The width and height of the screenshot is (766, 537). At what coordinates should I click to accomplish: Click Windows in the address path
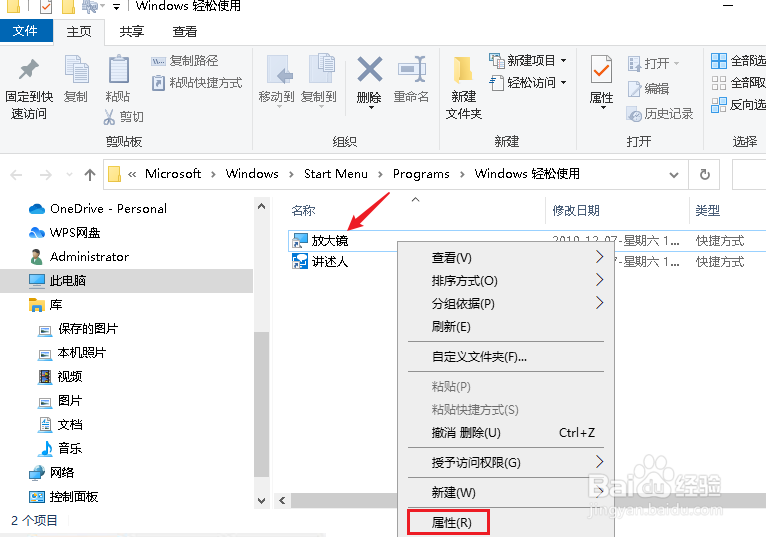click(252, 174)
